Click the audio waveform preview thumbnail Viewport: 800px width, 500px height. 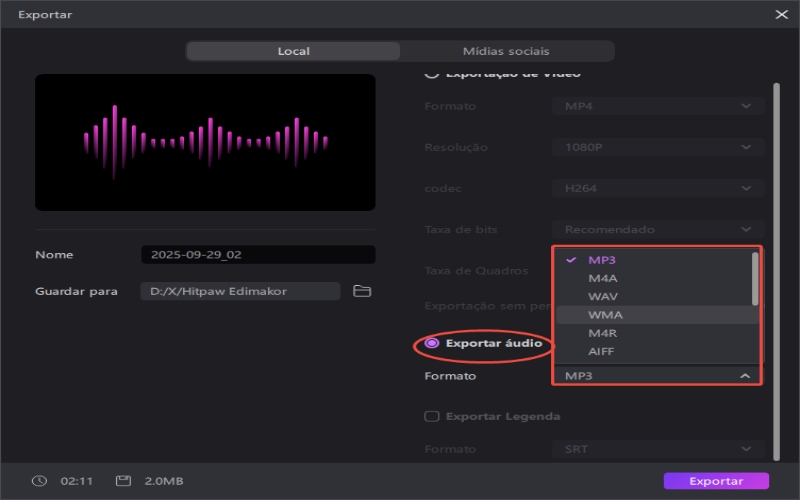[x=205, y=142]
